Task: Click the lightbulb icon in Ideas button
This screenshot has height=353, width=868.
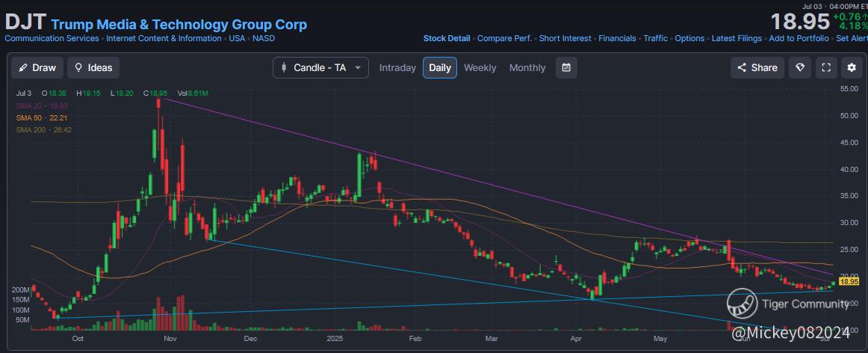Action: coord(78,67)
